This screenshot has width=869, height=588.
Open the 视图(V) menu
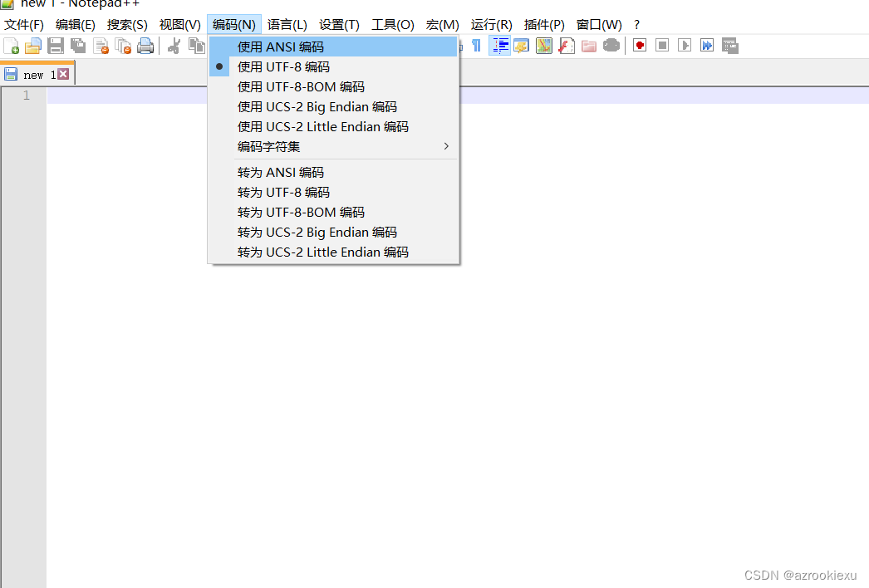(179, 25)
